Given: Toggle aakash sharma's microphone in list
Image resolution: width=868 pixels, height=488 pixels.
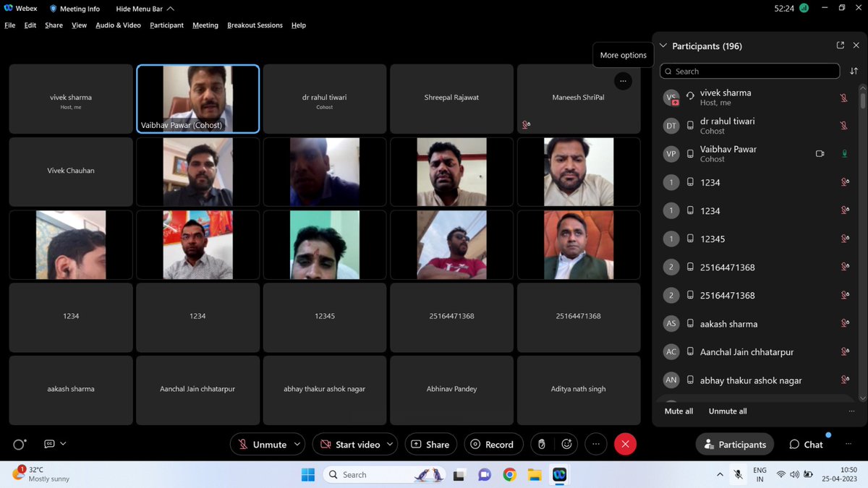Looking at the screenshot, I should coord(844,324).
